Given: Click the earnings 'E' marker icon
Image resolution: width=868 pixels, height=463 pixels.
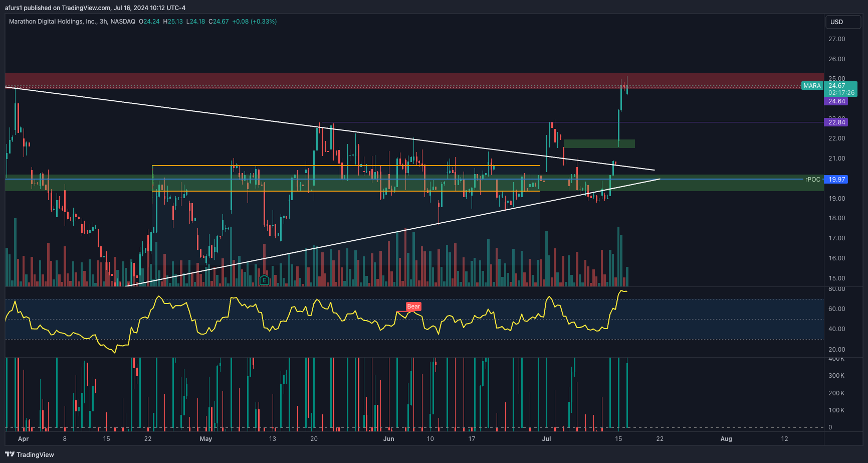Looking at the screenshot, I should click(x=264, y=280).
